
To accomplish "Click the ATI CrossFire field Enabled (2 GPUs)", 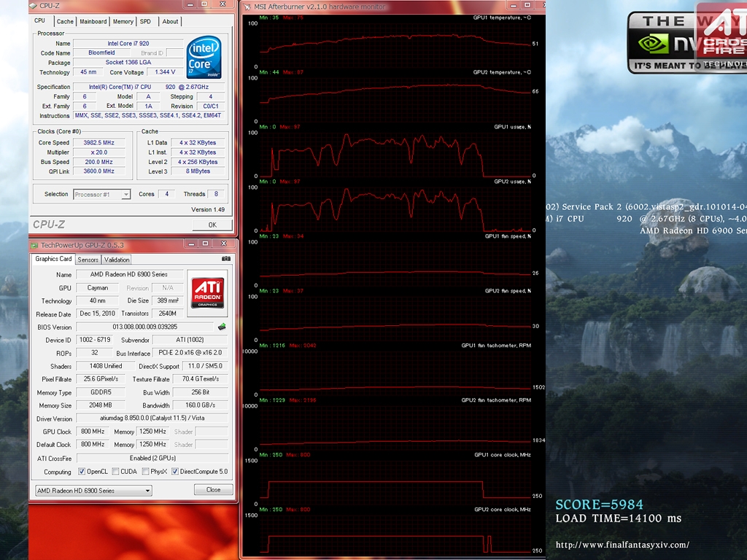I will (x=152, y=458).
